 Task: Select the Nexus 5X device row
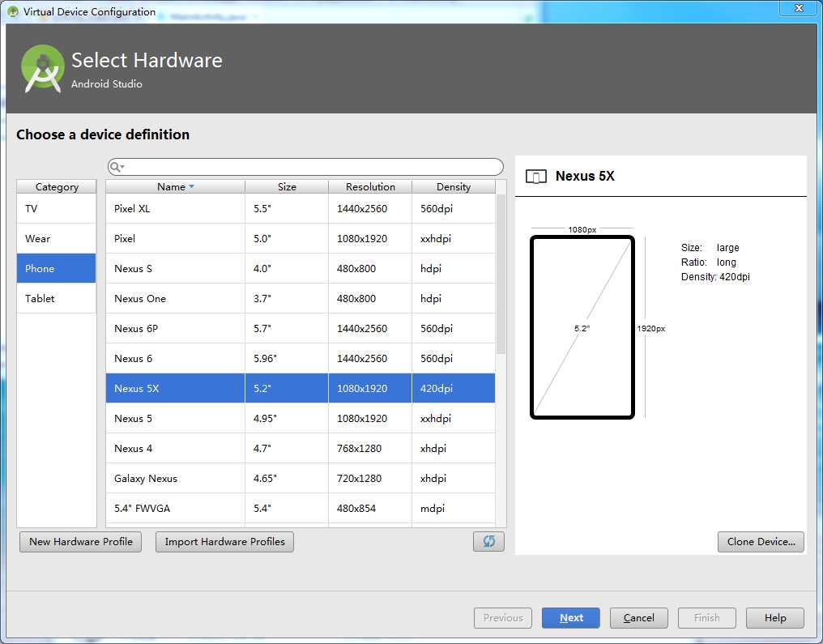[301, 388]
